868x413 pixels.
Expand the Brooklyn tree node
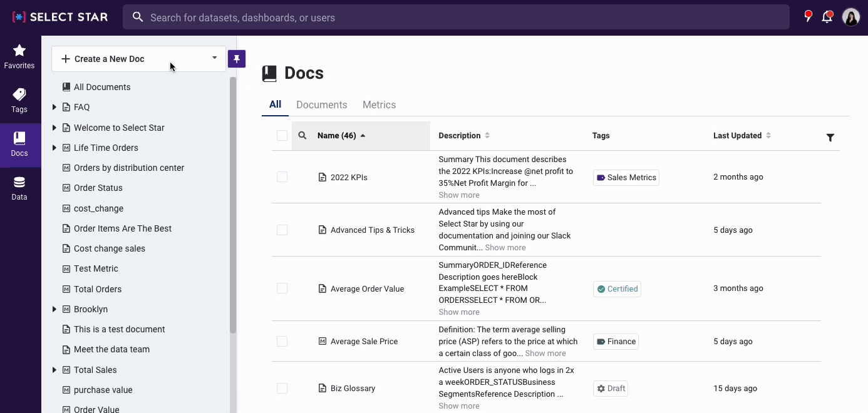coord(54,309)
